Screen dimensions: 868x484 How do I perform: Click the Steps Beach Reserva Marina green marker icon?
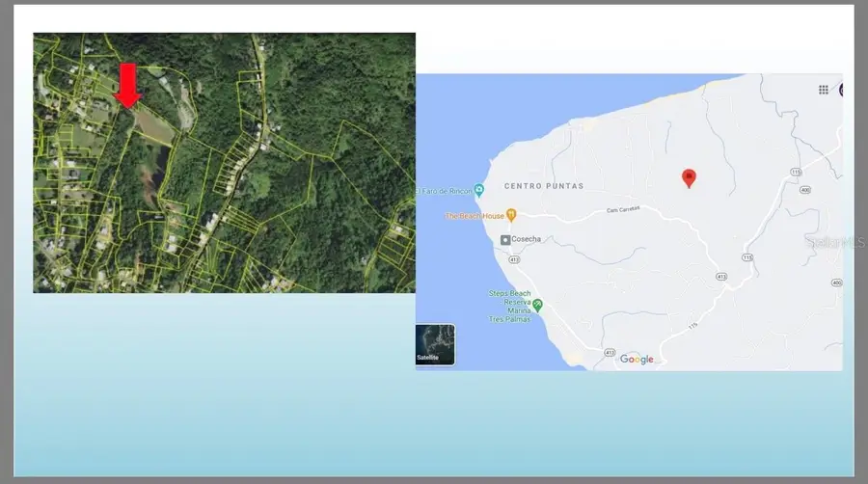point(538,305)
